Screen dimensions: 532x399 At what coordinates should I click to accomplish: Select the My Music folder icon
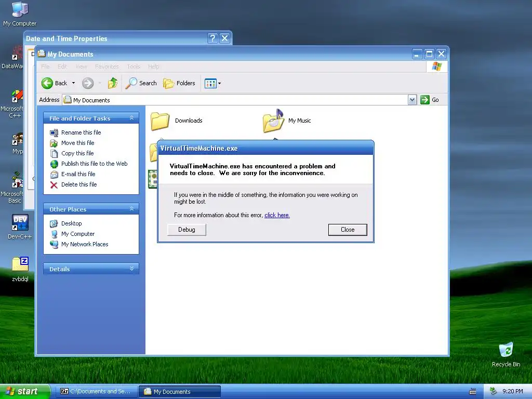tap(273, 121)
